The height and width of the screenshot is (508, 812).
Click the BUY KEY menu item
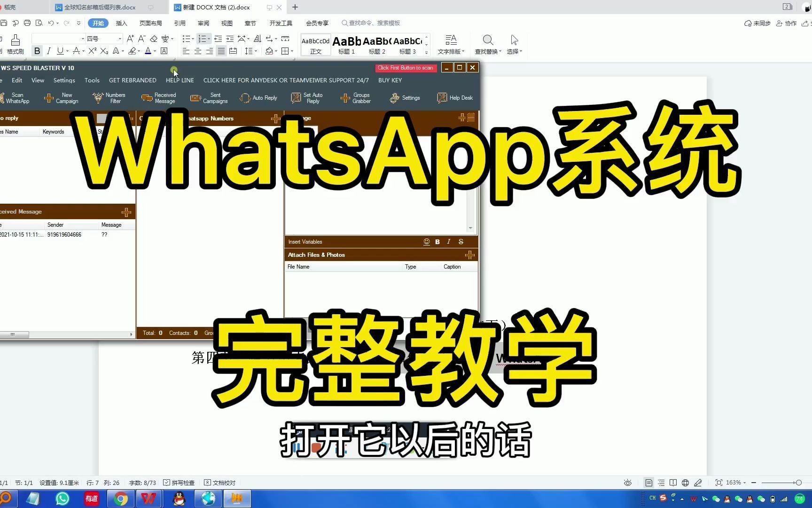tap(390, 80)
